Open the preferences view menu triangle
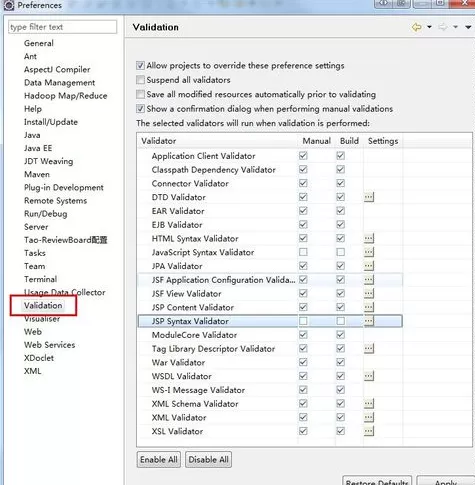The width and height of the screenshot is (475, 485). point(468,27)
